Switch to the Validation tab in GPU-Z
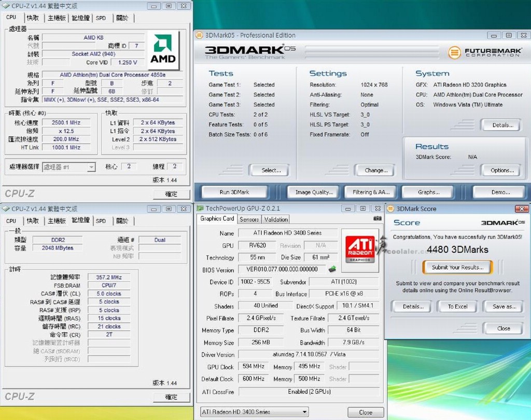This screenshot has width=531, height=420. point(276,219)
